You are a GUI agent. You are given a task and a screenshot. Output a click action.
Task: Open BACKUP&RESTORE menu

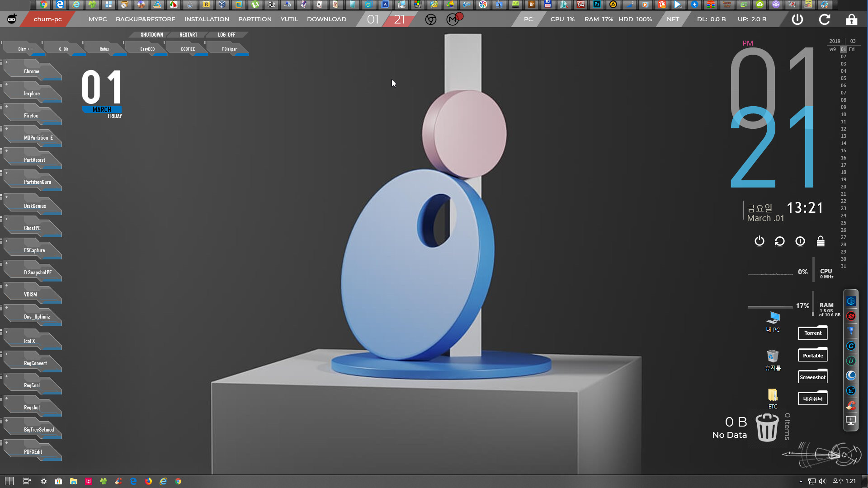click(146, 19)
